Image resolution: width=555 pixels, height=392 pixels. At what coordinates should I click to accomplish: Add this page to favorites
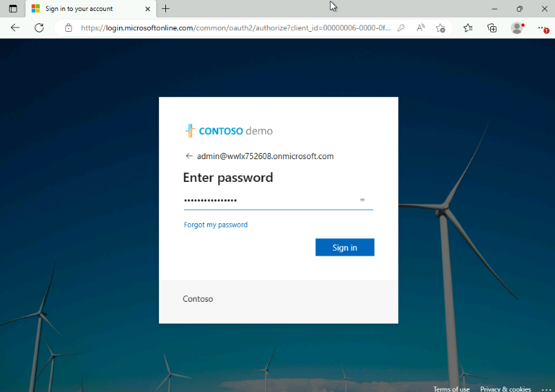point(441,28)
